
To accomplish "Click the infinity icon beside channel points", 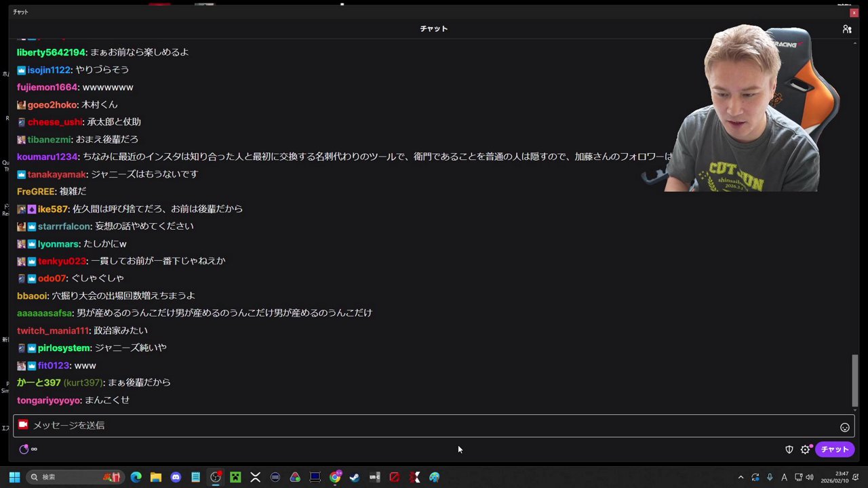I will point(34,449).
